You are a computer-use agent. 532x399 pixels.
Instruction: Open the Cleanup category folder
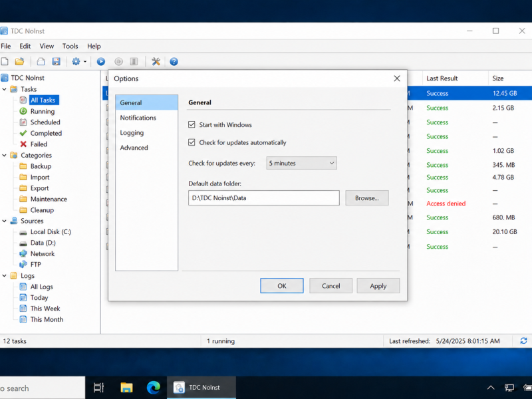pos(42,210)
